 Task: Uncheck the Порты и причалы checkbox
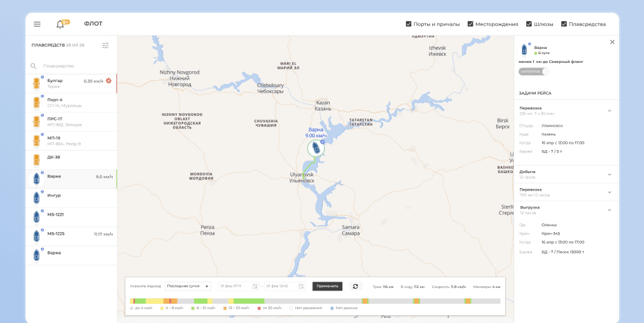pos(409,24)
